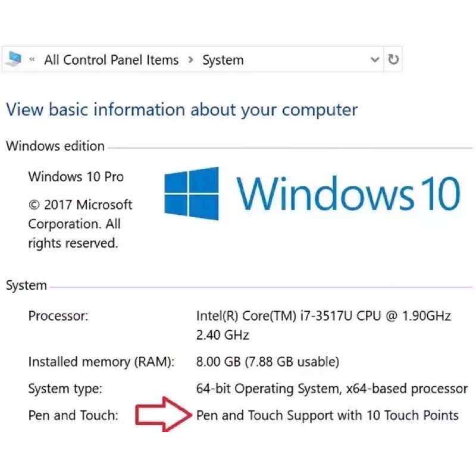This screenshot has width=476, height=476.
Task: Click the Windows 10 wordmark text
Action: coord(348,193)
